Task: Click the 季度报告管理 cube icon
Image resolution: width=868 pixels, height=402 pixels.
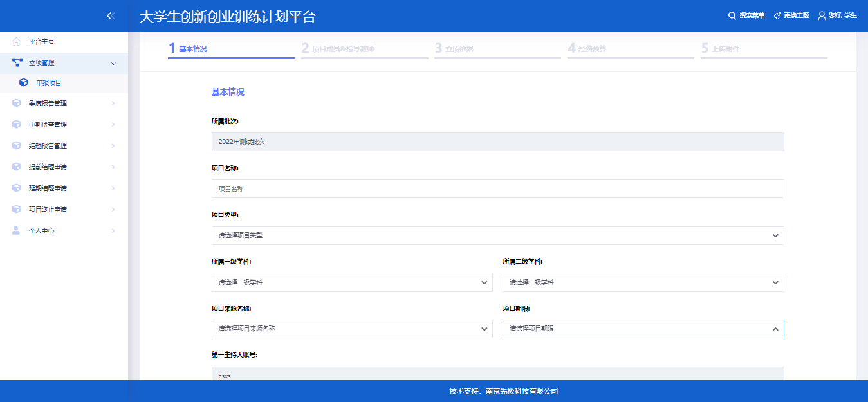Action: tap(17, 104)
